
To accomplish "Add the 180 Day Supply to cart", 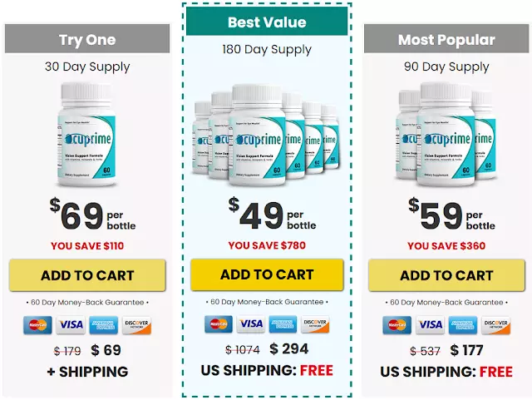I will tap(267, 274).
